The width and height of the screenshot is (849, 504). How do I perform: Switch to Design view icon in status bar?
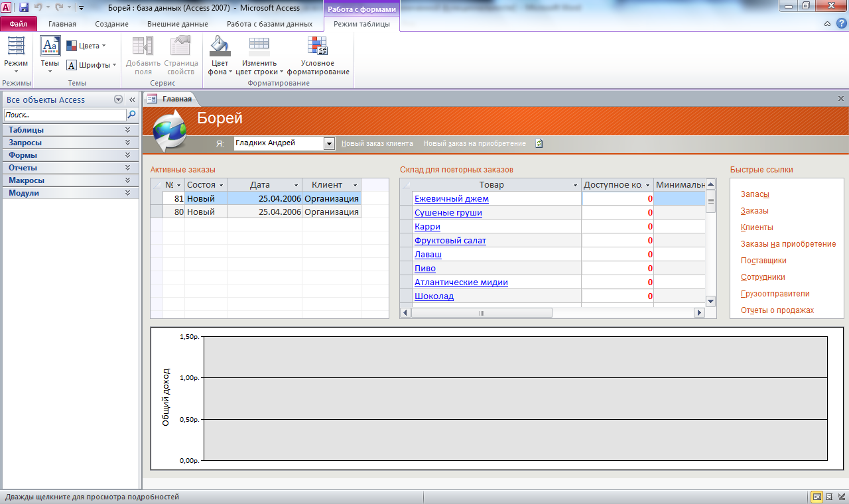pos(841,497)
